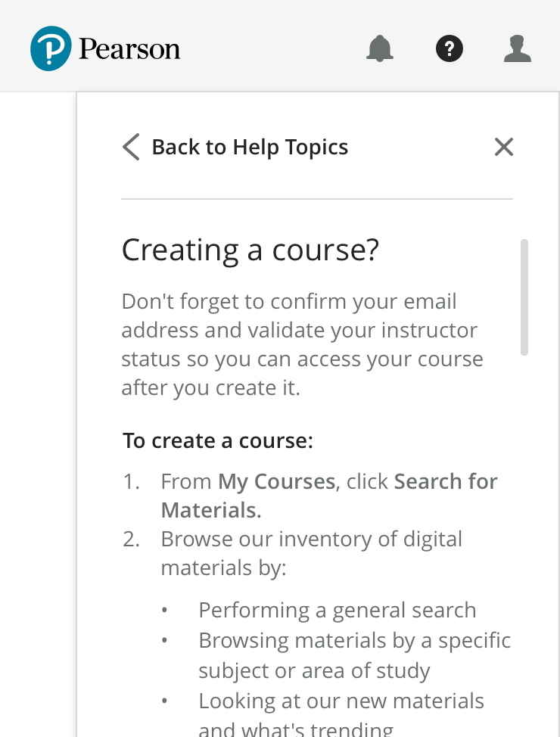The width and height of the screenshot is (560, 737).
Task: Click the bold "Search for Materials" text
Action: coord(446,481)
